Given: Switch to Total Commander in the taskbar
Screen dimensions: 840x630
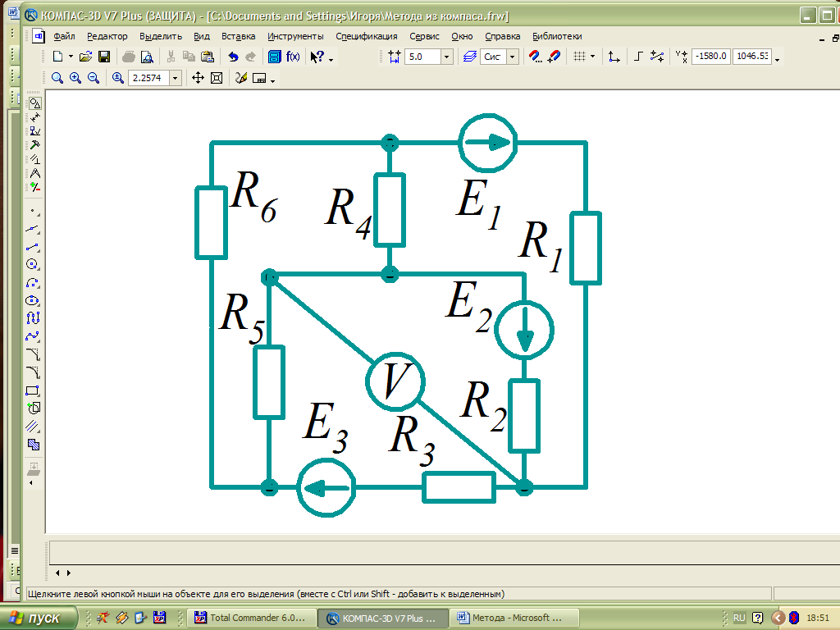Looking at the screenshot, I should [251, 619].
